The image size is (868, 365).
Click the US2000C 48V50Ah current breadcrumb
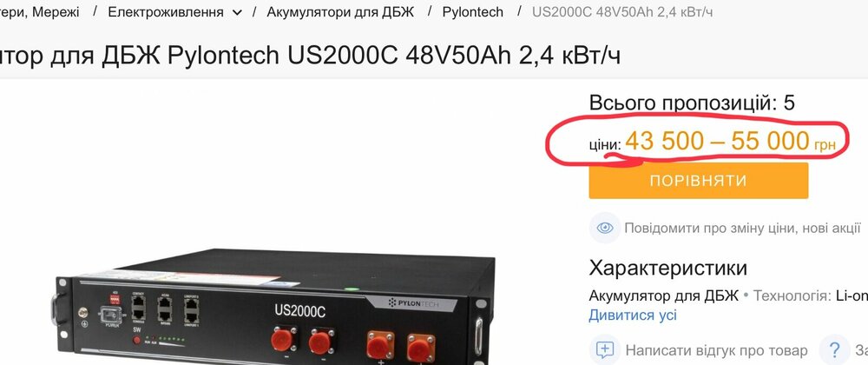coord(622,11)
